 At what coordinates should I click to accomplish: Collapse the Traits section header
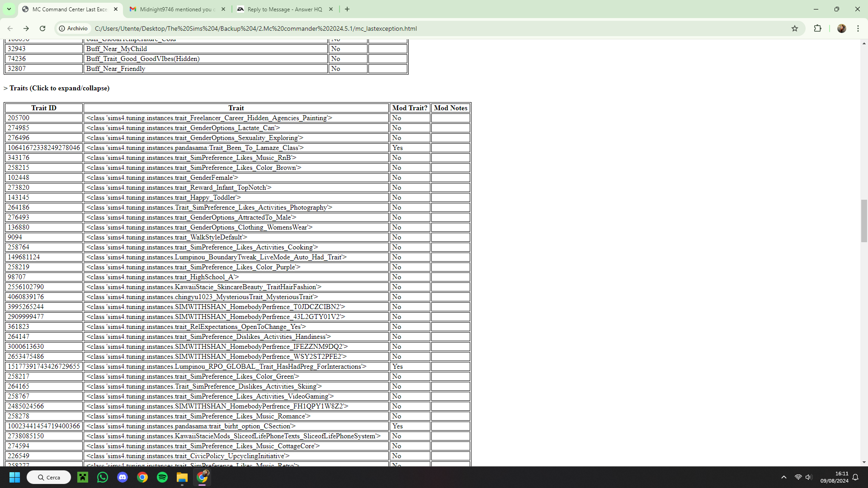tap(57, 88)
